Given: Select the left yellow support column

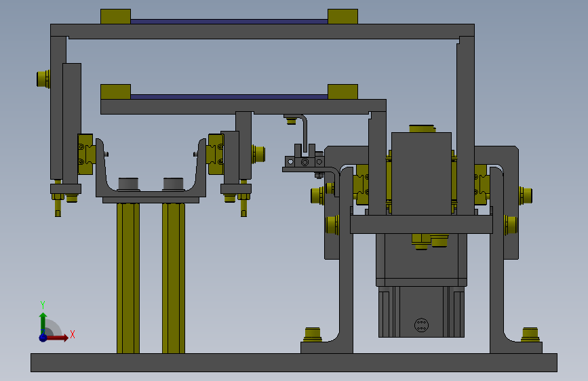Looking at the screenshot, I should [128, 278].
